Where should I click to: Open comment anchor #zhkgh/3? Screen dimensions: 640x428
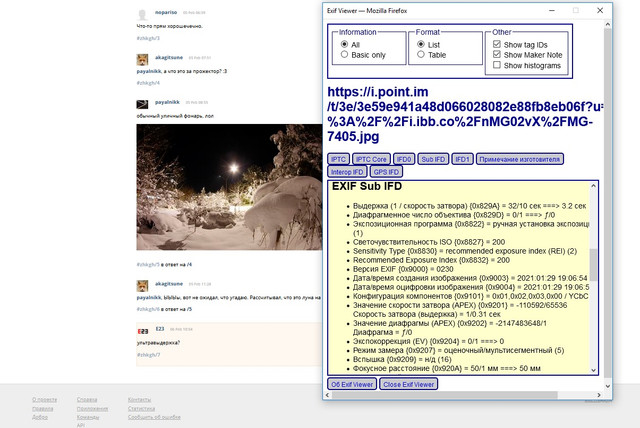click(148, 38)
